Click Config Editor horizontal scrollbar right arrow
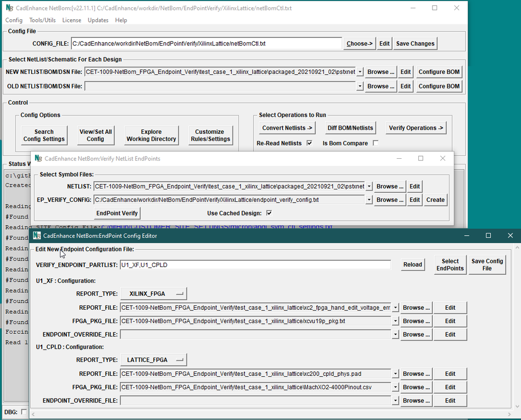 [509, 414]
